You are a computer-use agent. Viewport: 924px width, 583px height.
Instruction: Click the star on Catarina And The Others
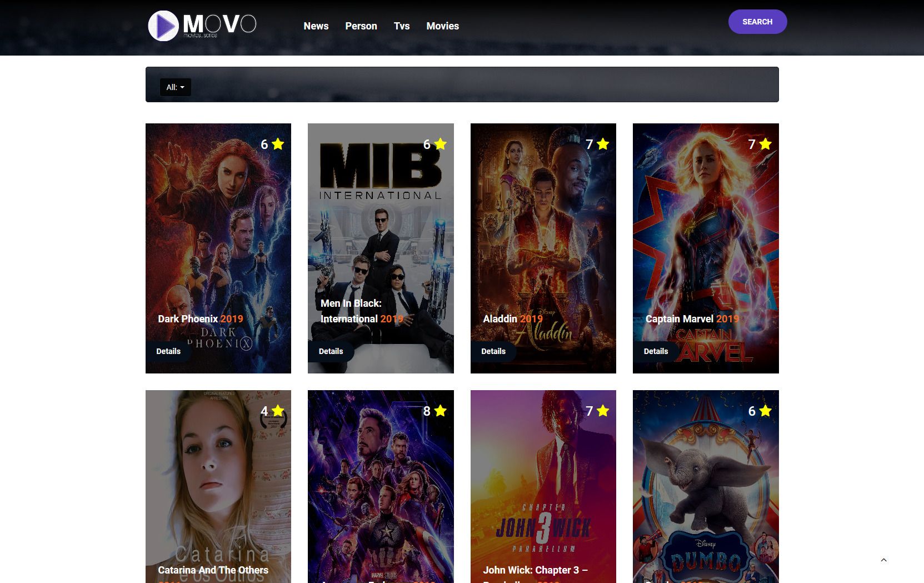coord(278,411)
